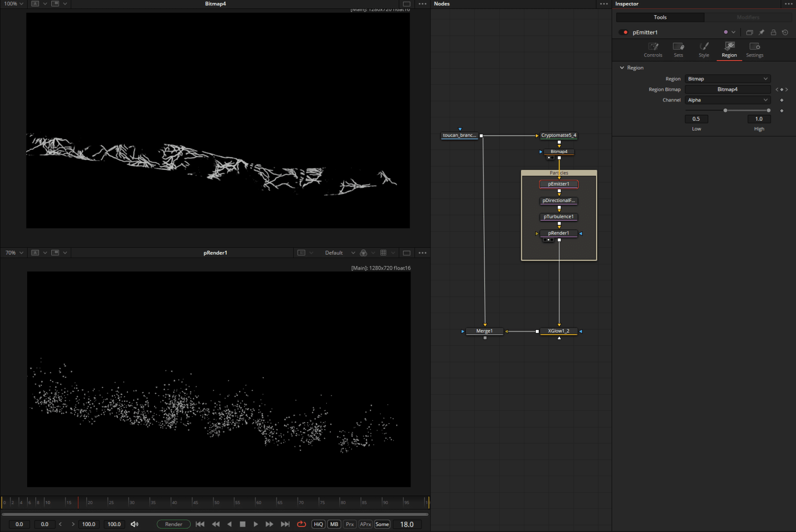Click the pin icon for pEmitter1
Screen dimensions: 796x532
(x=761, y=33)
